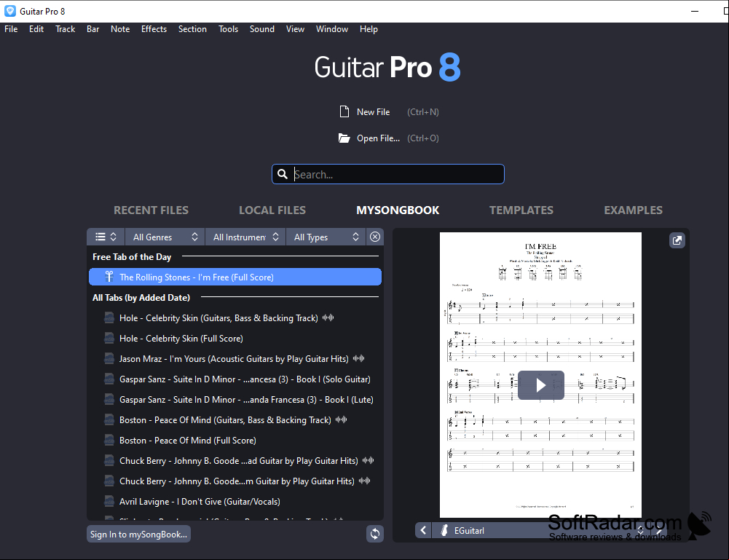Open the View menu
The height and width of the screenshot is (560, 729).
[x=295, y=29]
